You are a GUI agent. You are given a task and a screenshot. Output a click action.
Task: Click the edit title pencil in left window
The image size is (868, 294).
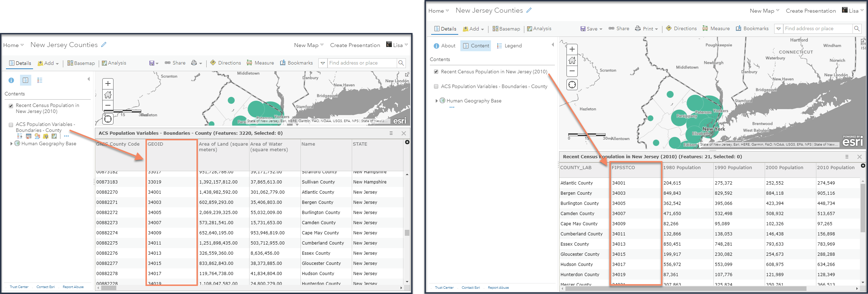coord(104,45)
